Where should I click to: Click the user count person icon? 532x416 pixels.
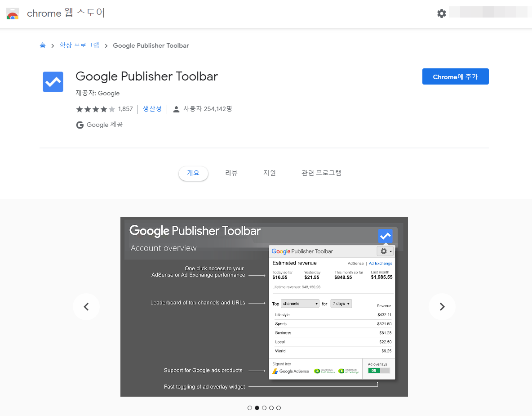(x=176, y=109)
